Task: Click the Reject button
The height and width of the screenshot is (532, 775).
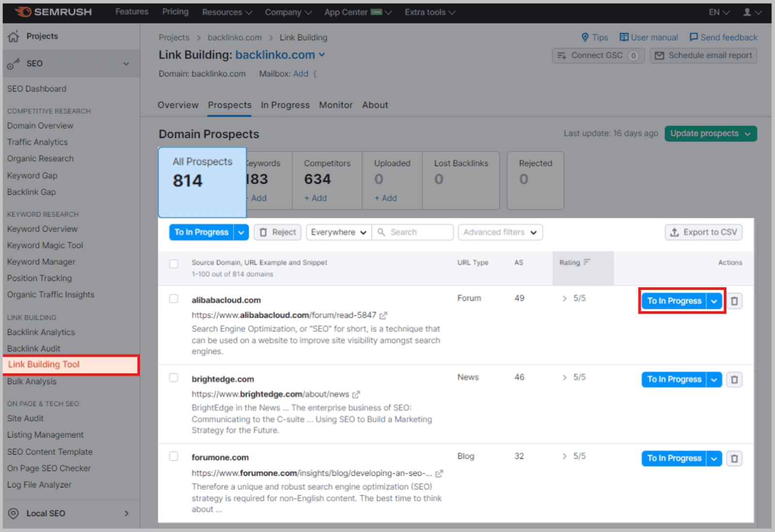Action: 278,233
